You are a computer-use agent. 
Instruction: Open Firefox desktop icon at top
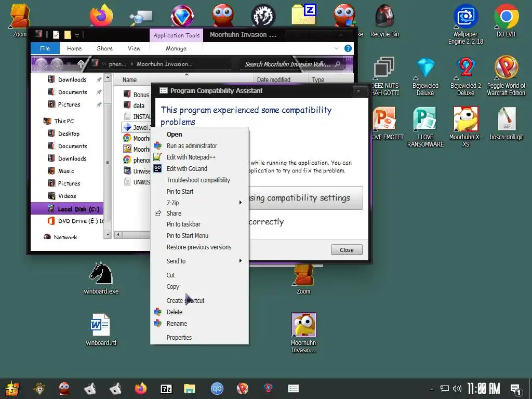(101, 15)
